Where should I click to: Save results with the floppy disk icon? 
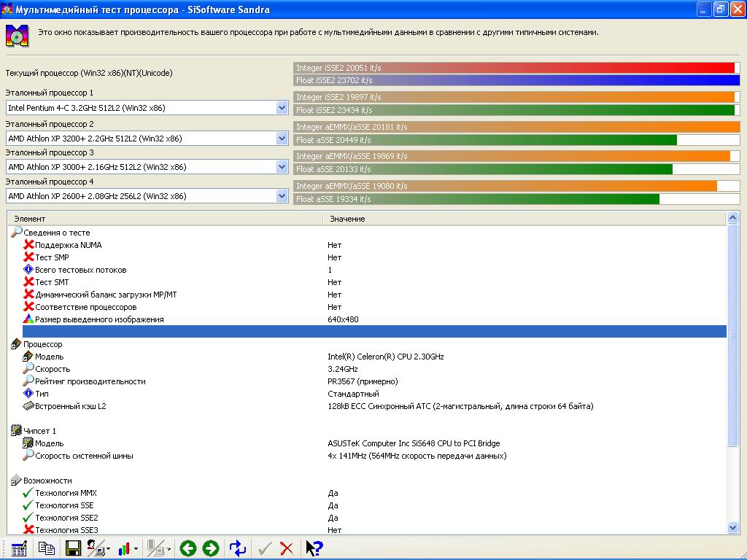(x=73, y=548)
